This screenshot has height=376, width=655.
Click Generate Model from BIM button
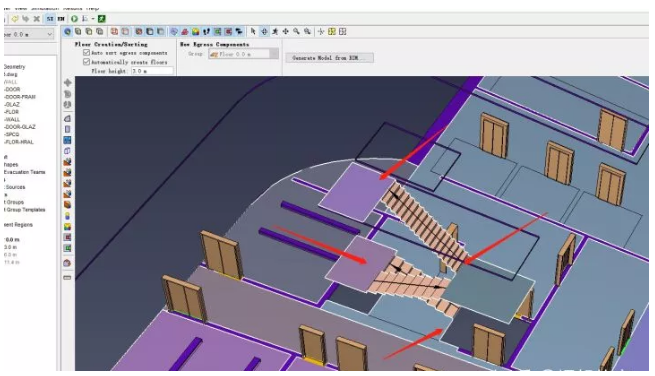(x=330, y=58)
